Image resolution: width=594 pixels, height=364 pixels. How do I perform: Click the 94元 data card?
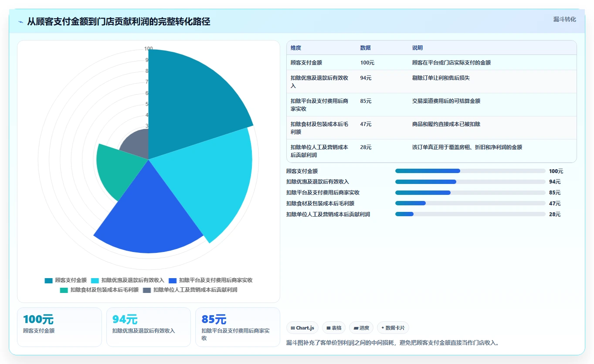149,327
